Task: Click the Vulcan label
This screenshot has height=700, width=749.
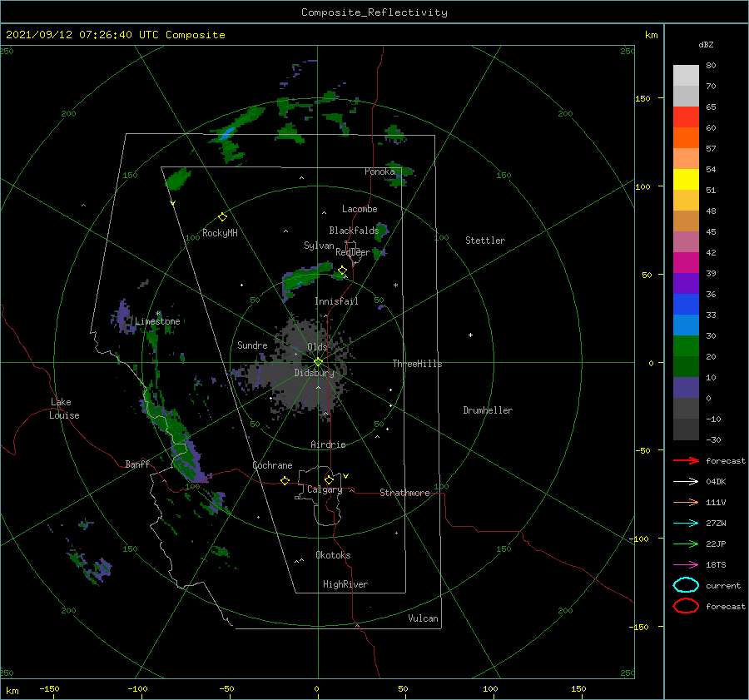Action: coord(423,618)
